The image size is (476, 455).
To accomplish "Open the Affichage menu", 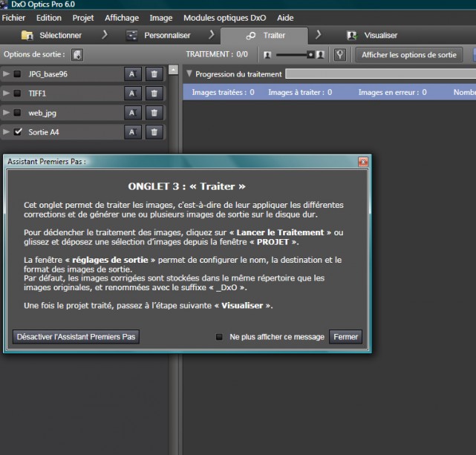I will pyautogui.click(x=122, y=18).
